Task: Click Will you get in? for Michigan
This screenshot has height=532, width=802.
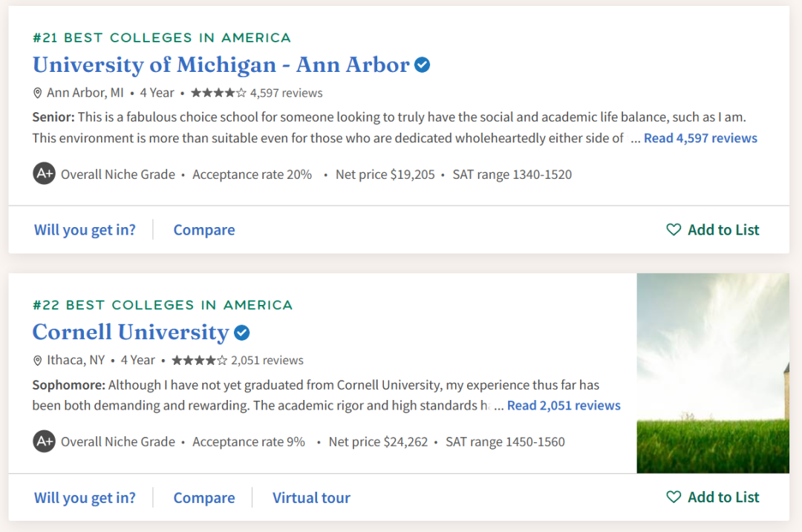Action: pyautogui.click(x=85, y=230)
